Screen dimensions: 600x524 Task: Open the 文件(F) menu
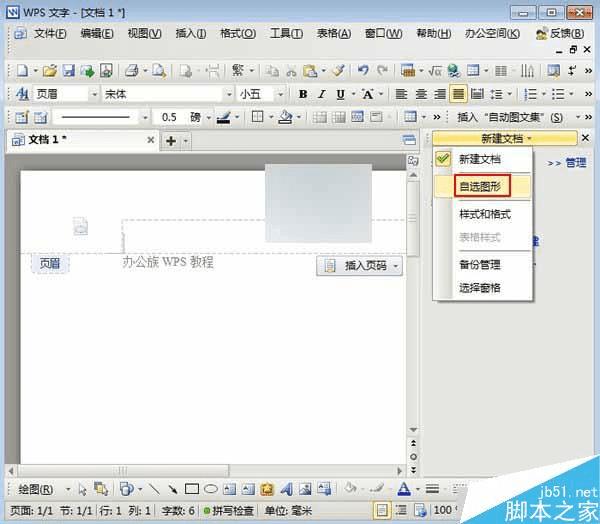(x=50, y=34)
